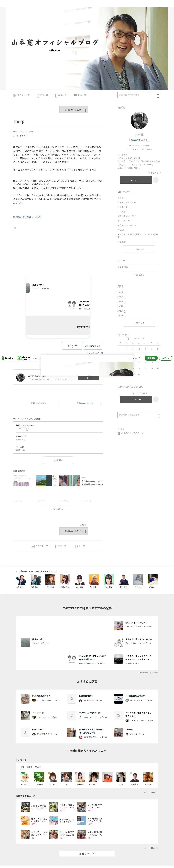Open the 大人の顔は常に変わり続ける article
Image resolution: width=174 pixels, height=868 pixels.
point(138,639)
